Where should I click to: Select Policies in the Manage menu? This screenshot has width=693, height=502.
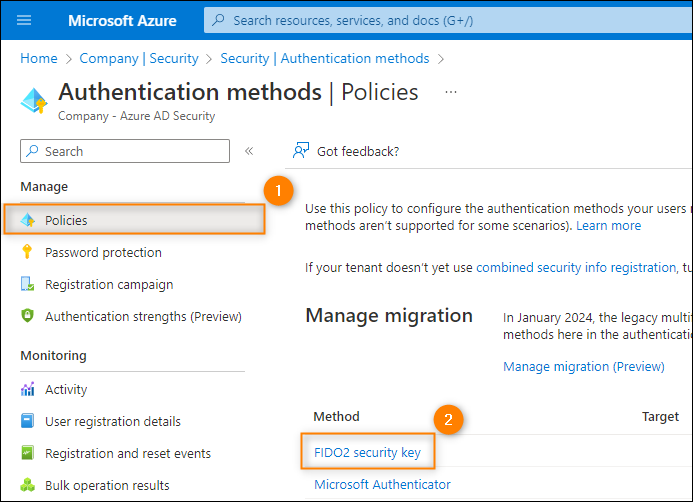(x=134, y=220)
